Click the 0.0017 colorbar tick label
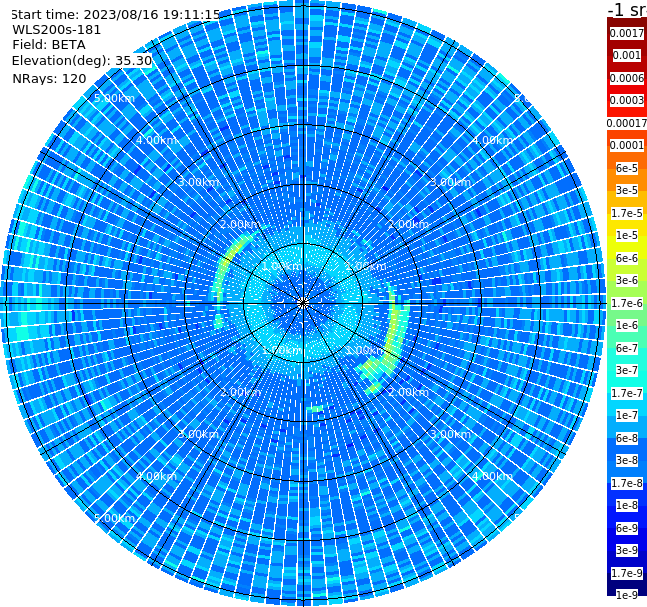This screenshot has height=607, width=647. click(627, 33)
